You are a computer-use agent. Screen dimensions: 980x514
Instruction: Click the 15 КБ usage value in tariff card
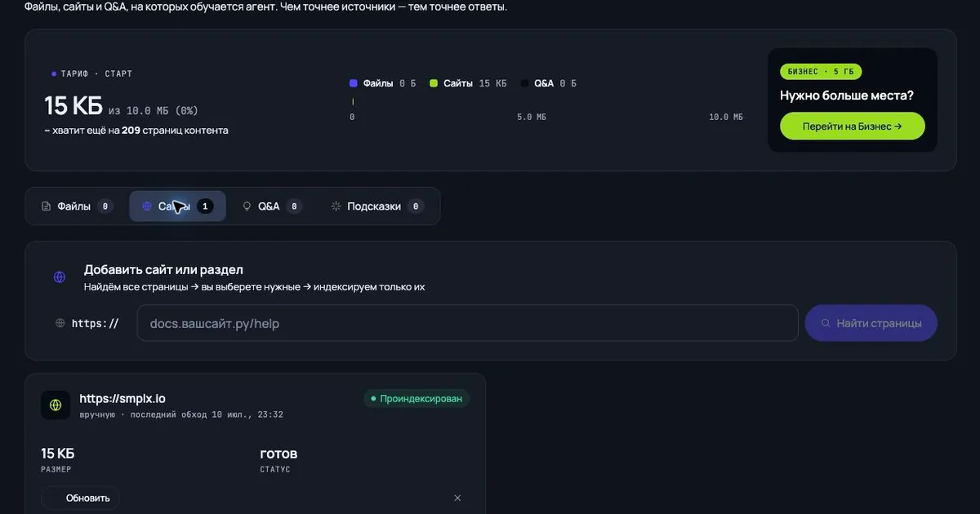pyautogui.click(x=73, y=106)
